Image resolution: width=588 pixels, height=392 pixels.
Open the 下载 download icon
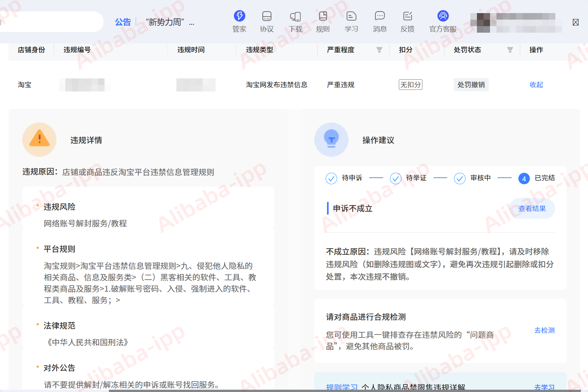pos(296,22)
